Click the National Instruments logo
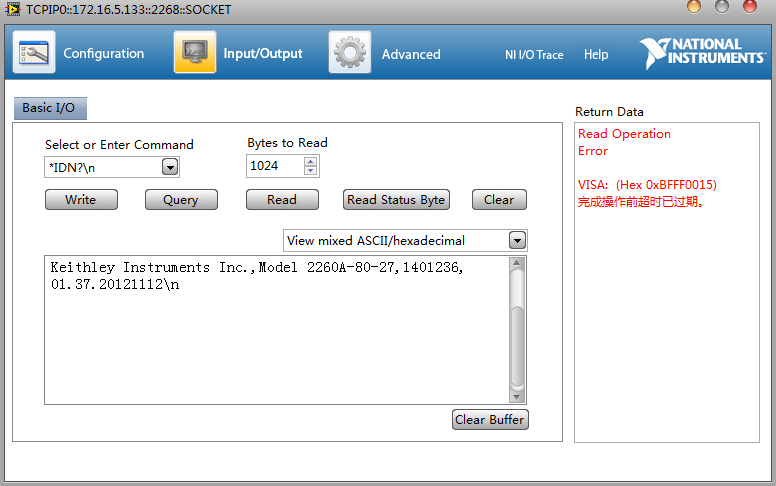 (702, 53)
